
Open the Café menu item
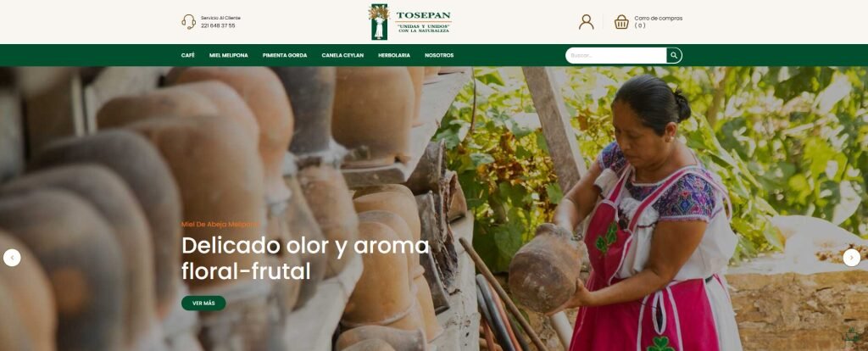(x=187, y=55)
